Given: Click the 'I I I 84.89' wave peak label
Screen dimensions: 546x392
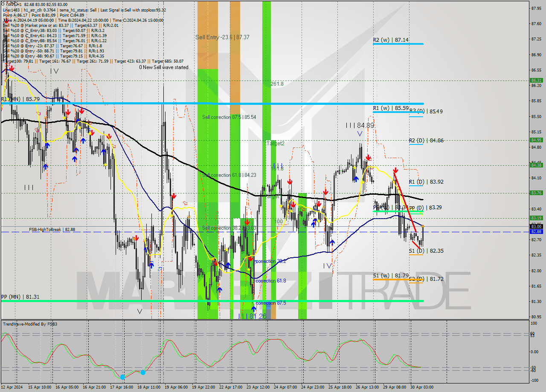Looking at the screenshot, I should pyautogui.click(x=360, y=126).
